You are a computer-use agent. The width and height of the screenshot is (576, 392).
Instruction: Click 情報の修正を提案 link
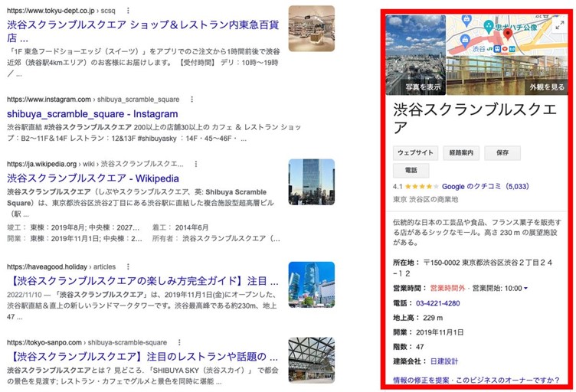[x=421, y=380]
